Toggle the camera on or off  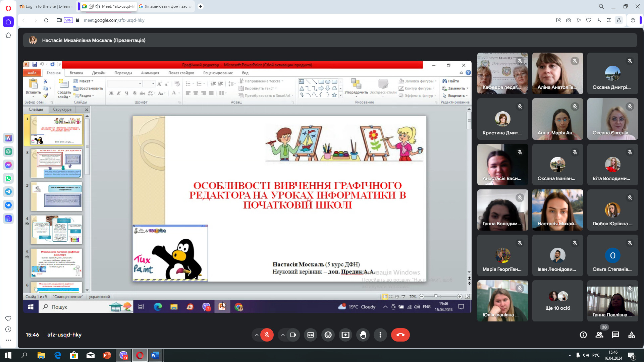coord(293,335)
